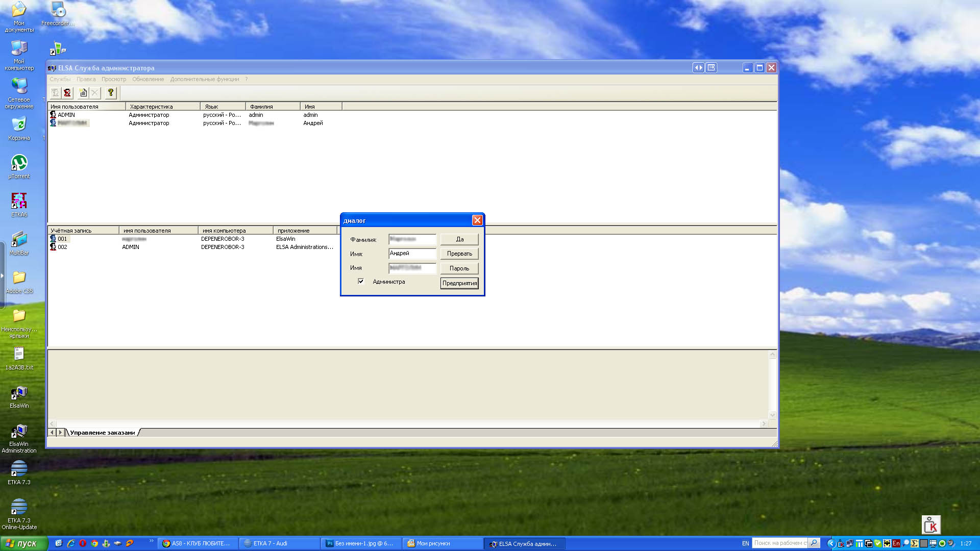The width and height of the screenshot is (980, 551).
Task: Click the Предприятия button
Action: coord(459,283)
